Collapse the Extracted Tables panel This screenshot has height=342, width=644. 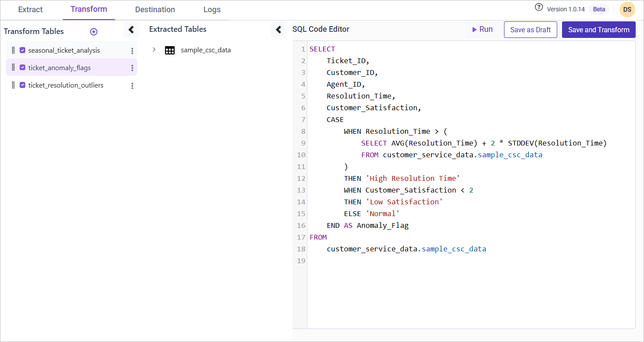coord(279,30)
